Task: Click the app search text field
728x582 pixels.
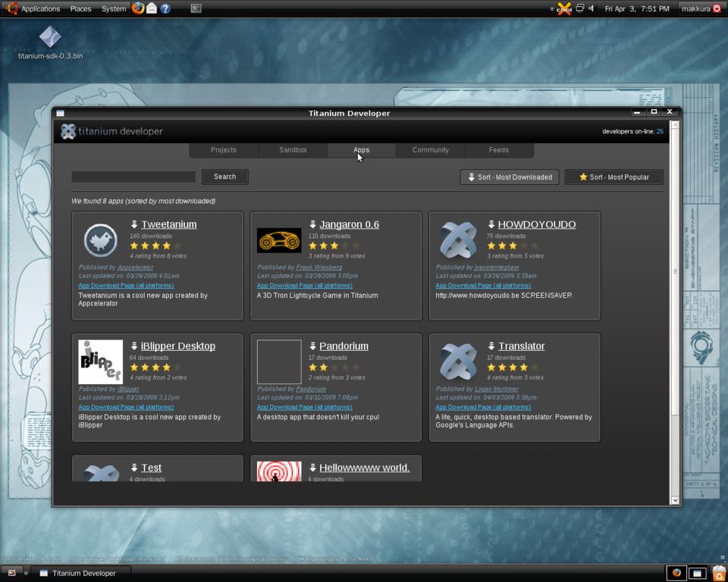Action: [x=133, y=177]
